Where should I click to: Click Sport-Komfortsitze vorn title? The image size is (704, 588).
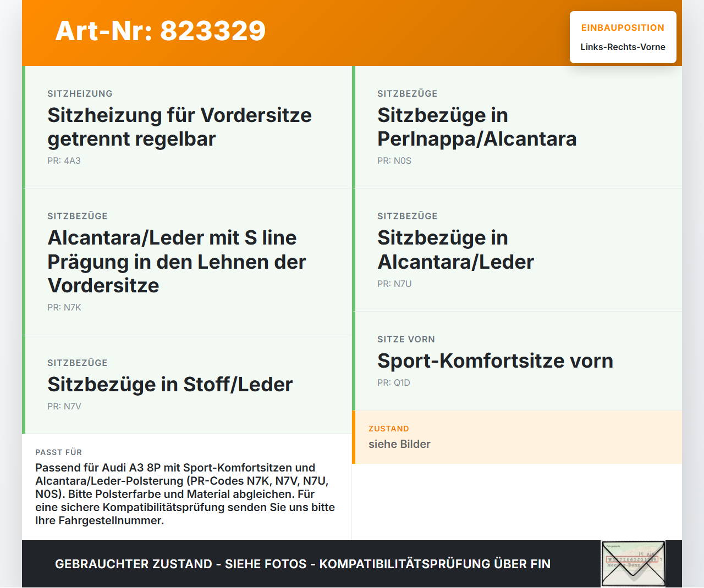(495, 361)
